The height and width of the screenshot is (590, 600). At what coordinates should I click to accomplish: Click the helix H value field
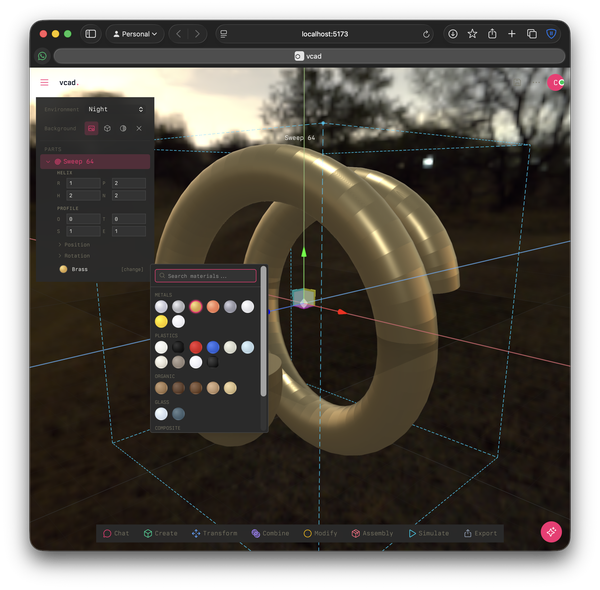pyautogui.click(x=83, y=196)
